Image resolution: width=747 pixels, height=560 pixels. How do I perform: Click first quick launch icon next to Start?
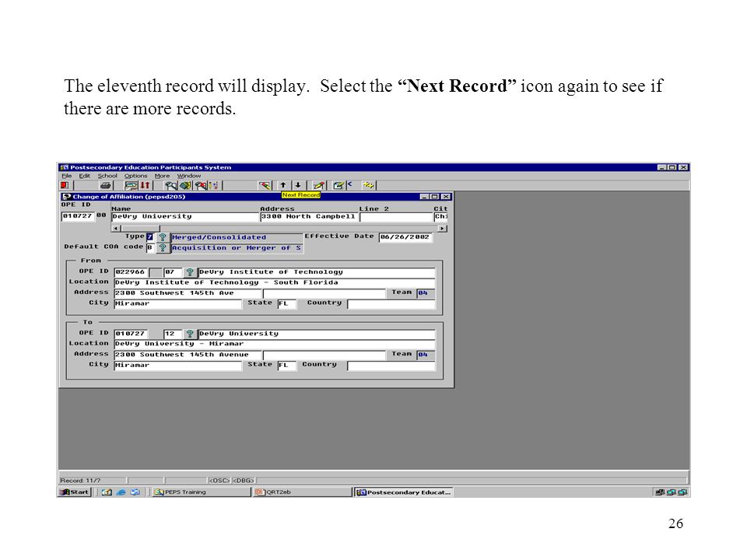(x=107, y=492)
